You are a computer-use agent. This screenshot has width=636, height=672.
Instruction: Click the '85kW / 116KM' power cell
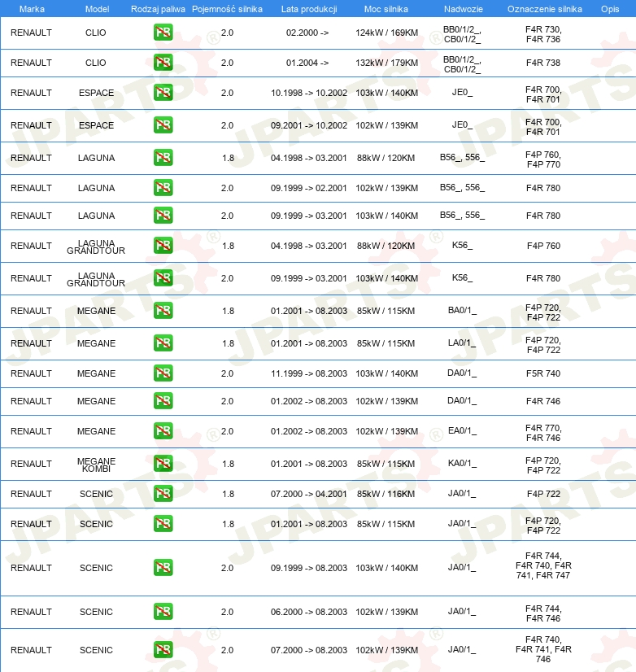point(386,494)
